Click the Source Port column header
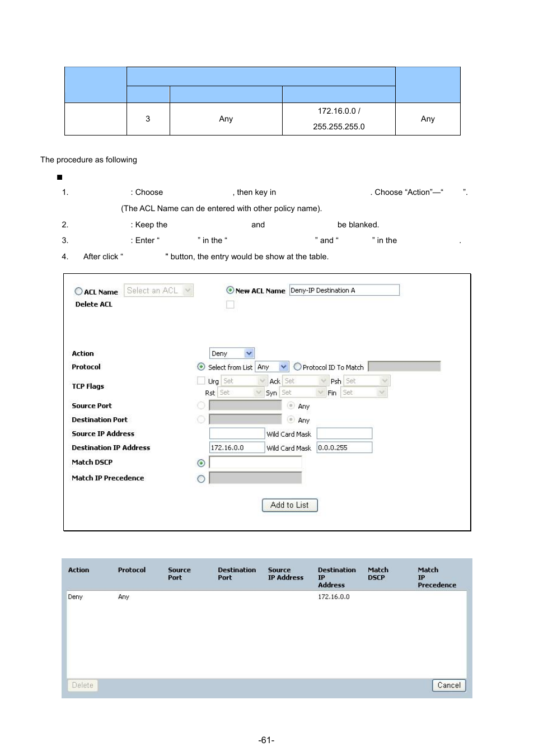 click(179, 574)
